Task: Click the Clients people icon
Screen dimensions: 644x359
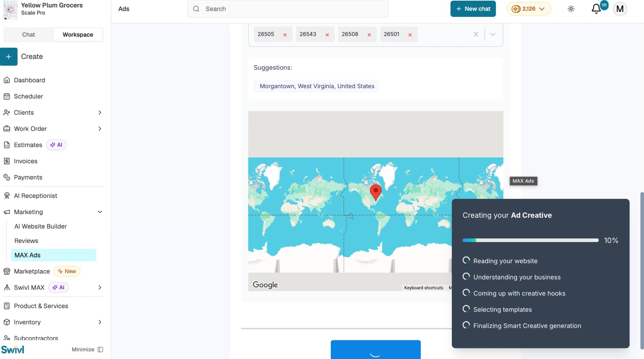Action: coord(7,113)
